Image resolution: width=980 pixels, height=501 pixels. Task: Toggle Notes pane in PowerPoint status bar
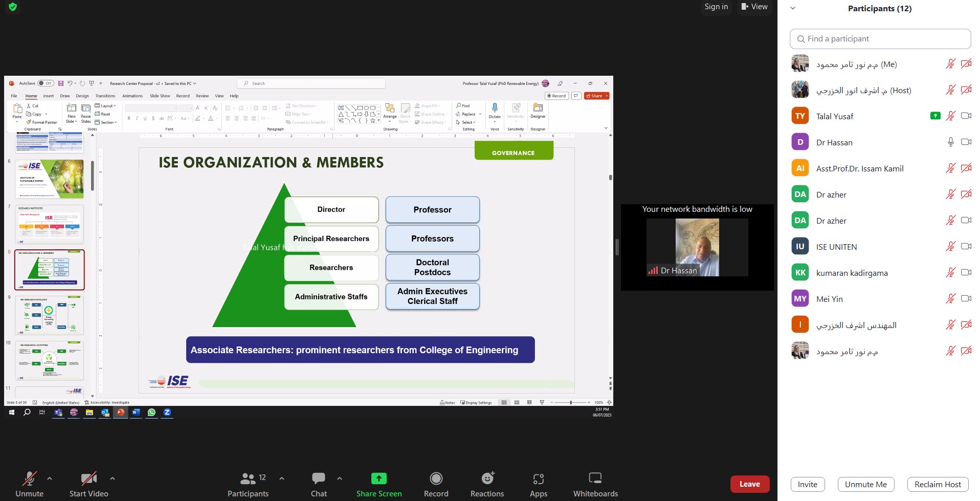coord(447,403)
